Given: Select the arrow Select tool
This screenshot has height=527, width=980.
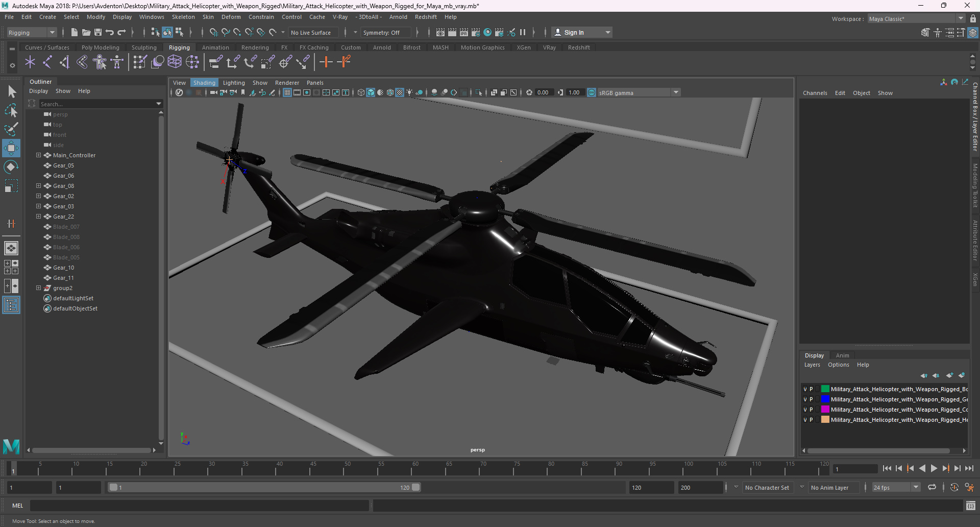Looking at the screenshot, I should [11, 92].
